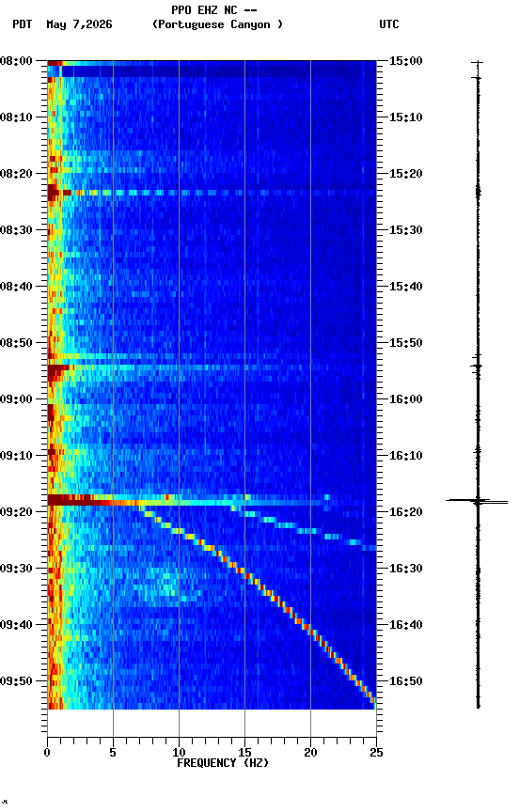Click the '08:20' PDT time label
Image resolution: width=519 pixels, height=812 pixels.
[x=16, y=174]
